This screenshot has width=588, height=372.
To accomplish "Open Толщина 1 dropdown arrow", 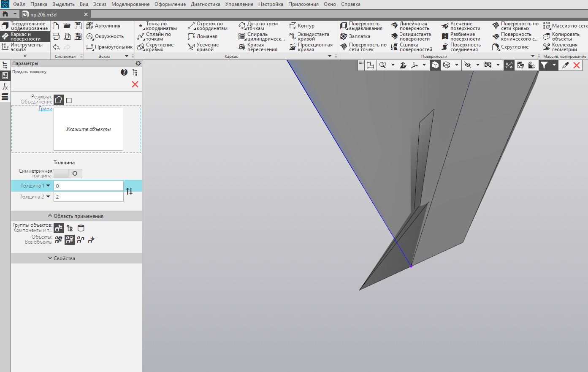I will (48, 185).
